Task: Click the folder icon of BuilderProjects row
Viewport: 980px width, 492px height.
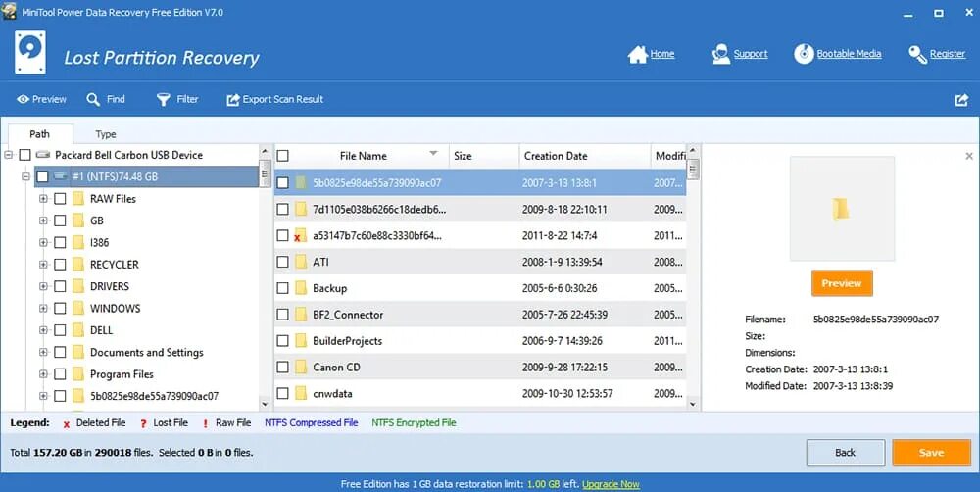Action: (301, 341)
